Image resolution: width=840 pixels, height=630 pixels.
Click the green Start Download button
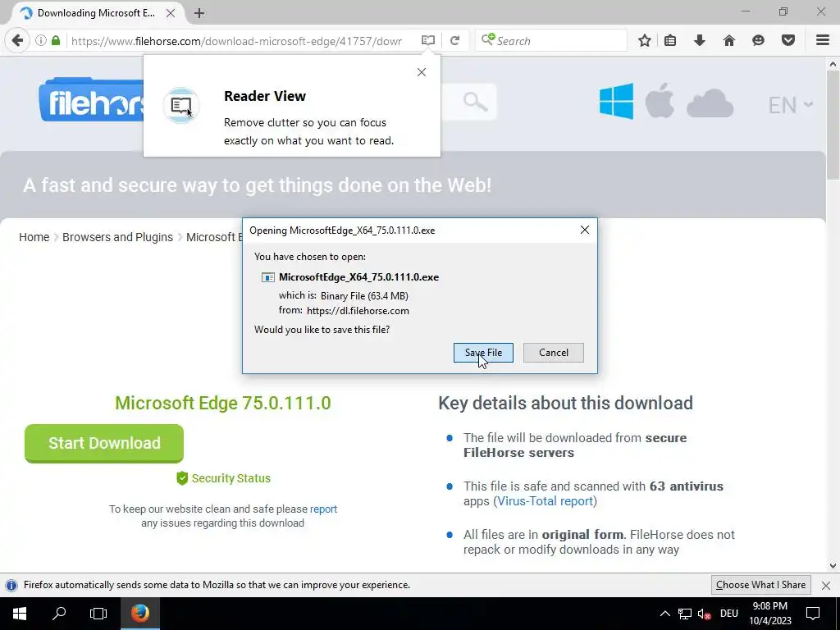click(104, 443)
